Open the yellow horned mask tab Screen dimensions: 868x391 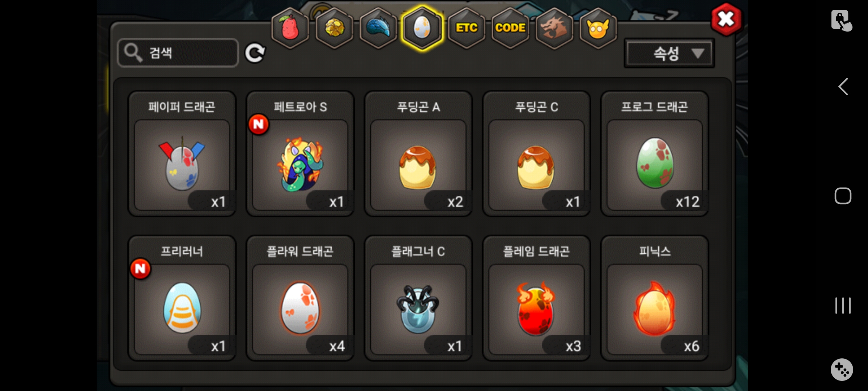click(x=598, y=28)
